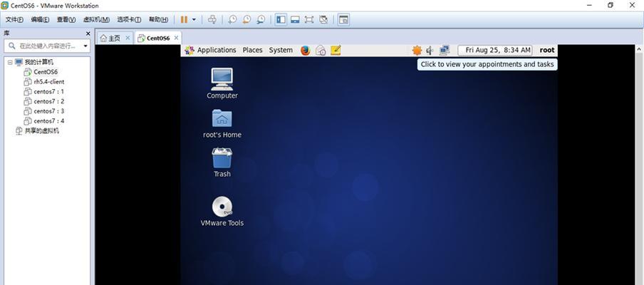Viewport: 644px width, 285px height.
Task: Enter full screen mode via toolbar icon
Action: [309, 19]
